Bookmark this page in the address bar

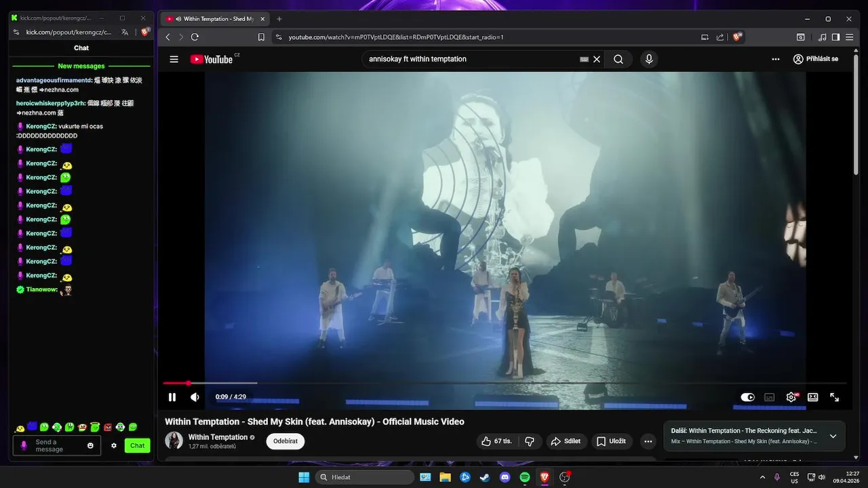(x=261, y=37)
